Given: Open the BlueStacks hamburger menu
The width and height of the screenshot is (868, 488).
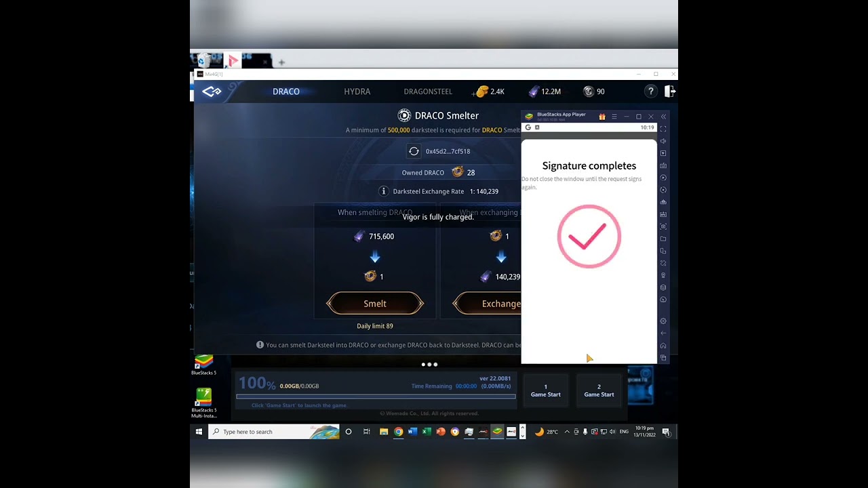Looking at the screenshot, I should [614, 117].
